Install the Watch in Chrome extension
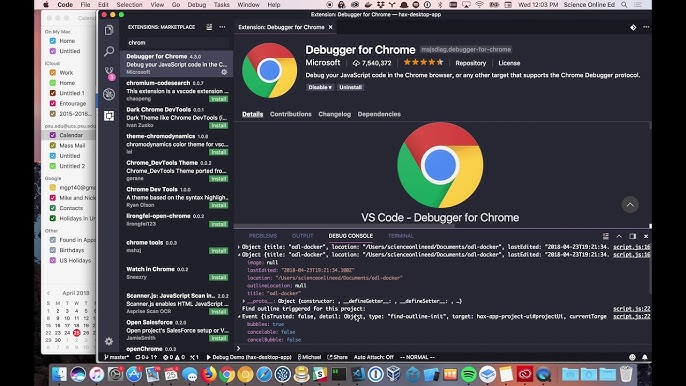Image resolution: width=686 pixels, height=386 pixels. (x=218, y=277)
